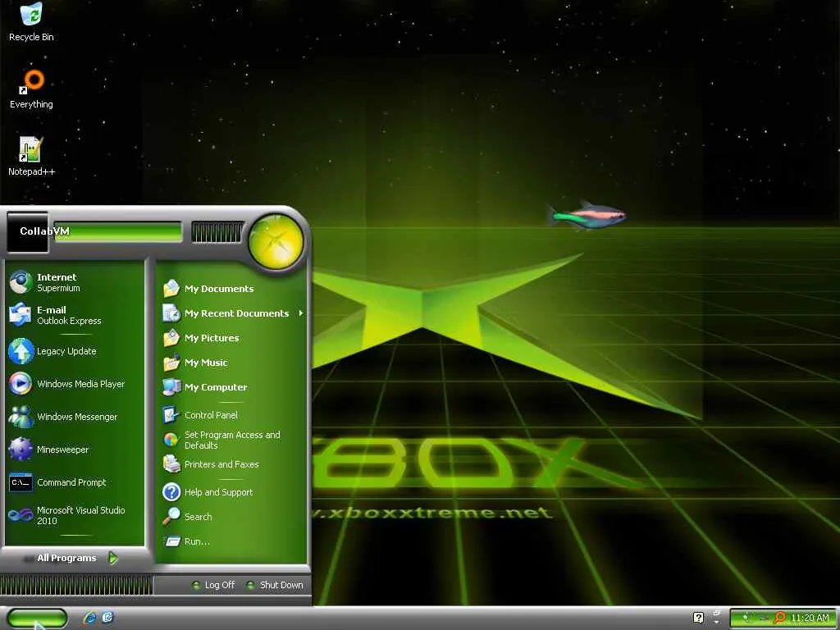Screen dimensions: 840x630
Task: Launch Internet Explorer from quick launch
Action: click(x=90, y=619)
